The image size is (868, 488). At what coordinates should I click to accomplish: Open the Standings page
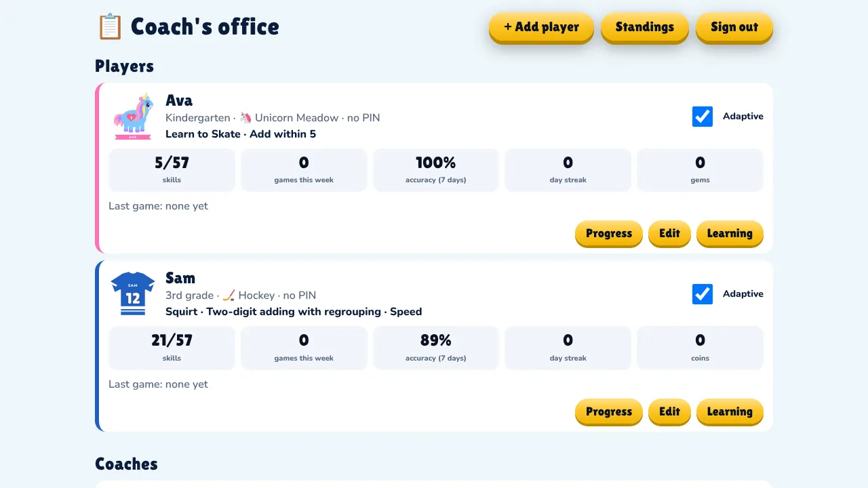coord(645,27)
